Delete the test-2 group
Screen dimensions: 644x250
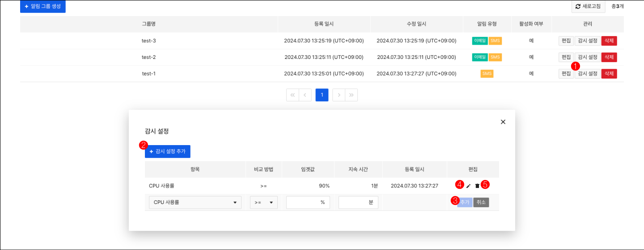[609, 57]
